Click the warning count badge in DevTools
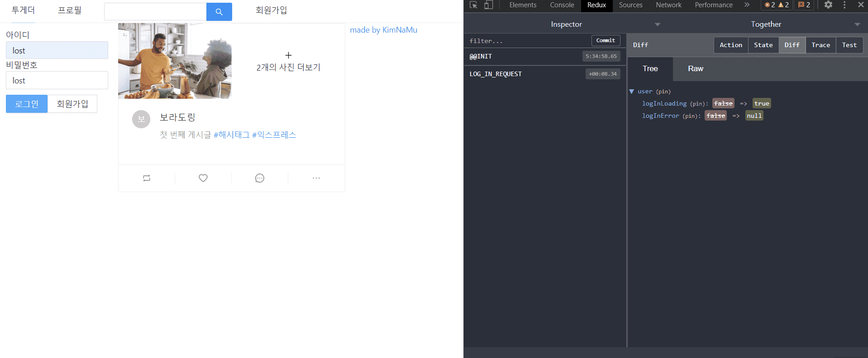This screenshot has height=358, width=868. click(783, 5)
